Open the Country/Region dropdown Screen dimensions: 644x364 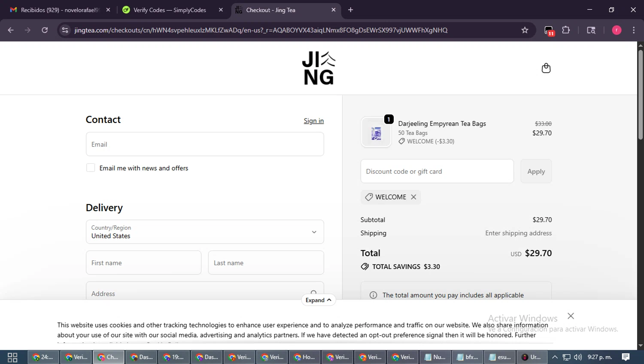point(205,232)
